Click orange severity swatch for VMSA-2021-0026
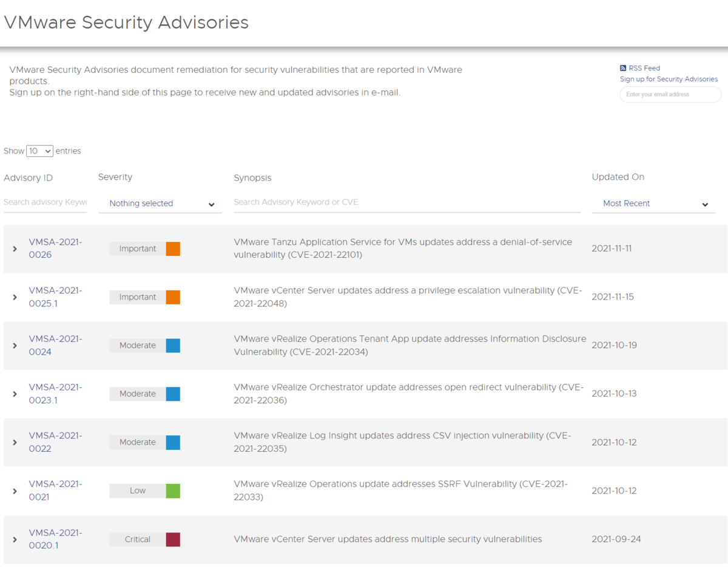728x567 pixels. [x=173, y=249]
